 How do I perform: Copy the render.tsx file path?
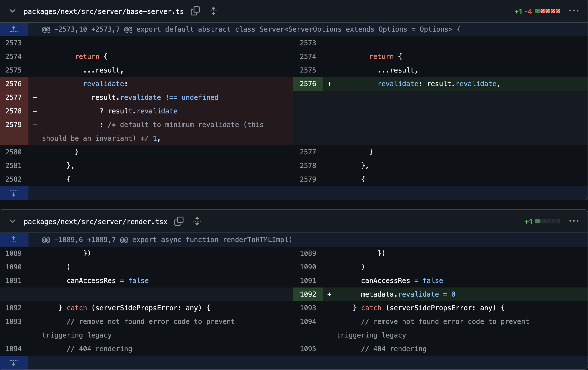coord(179,221)
